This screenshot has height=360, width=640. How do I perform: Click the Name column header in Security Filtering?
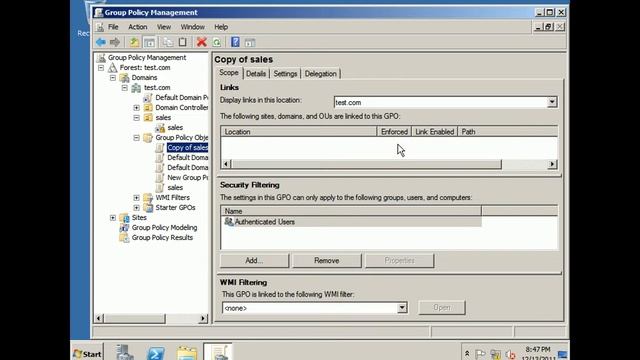click(351, 211)
